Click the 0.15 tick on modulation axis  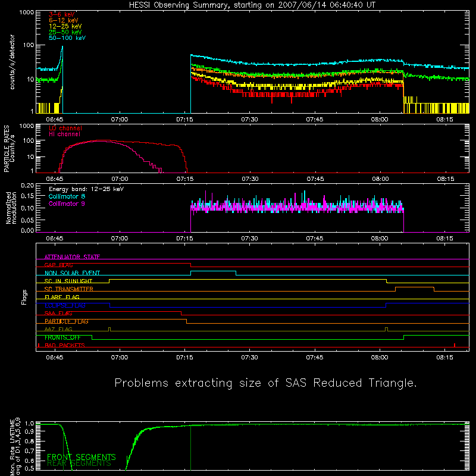click(28, 196)
